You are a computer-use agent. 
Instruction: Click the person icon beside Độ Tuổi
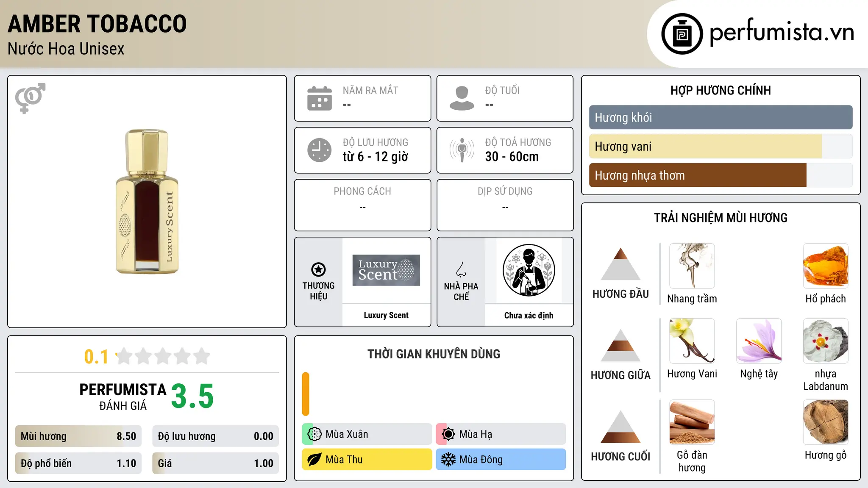pyautogui.click(x=462, y=98)
